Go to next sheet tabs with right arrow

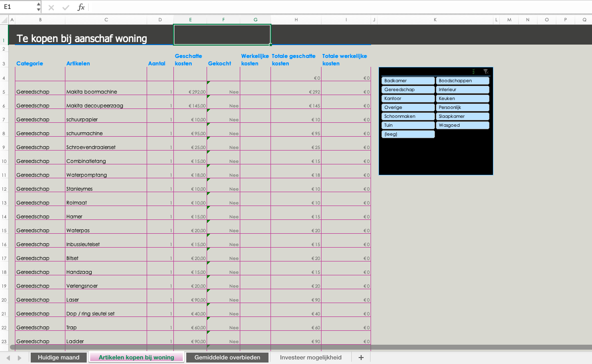coord(20,357)
